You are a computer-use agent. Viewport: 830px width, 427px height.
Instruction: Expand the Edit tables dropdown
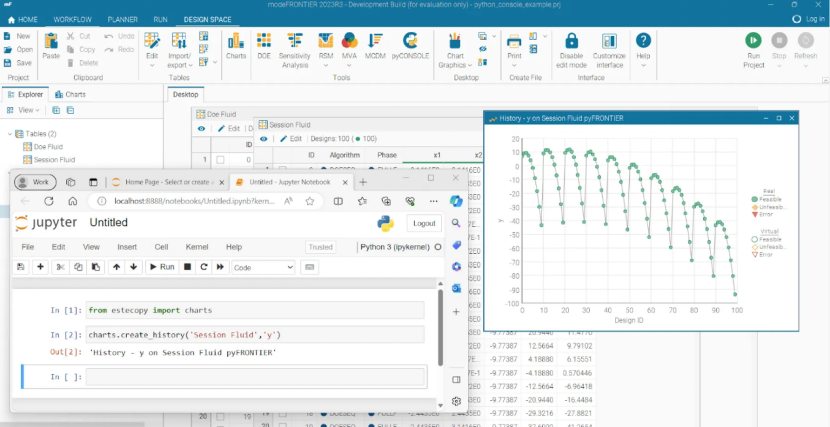tap(152, 65)
